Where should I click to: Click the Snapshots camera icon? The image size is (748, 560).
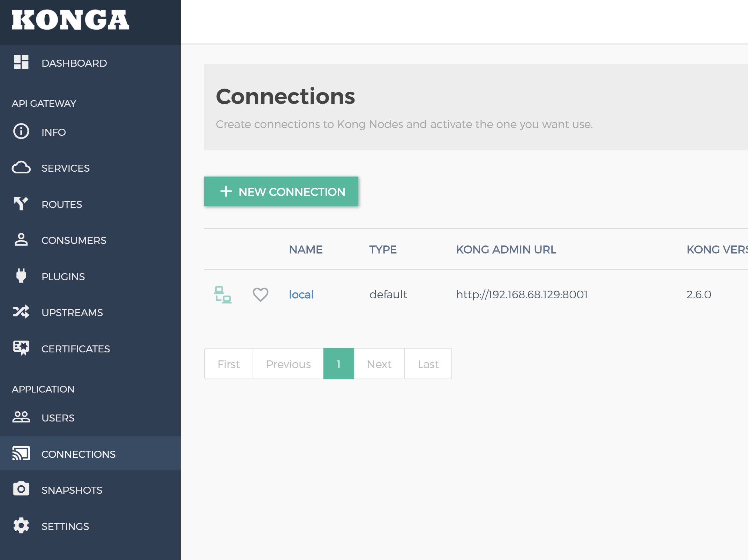21,490
